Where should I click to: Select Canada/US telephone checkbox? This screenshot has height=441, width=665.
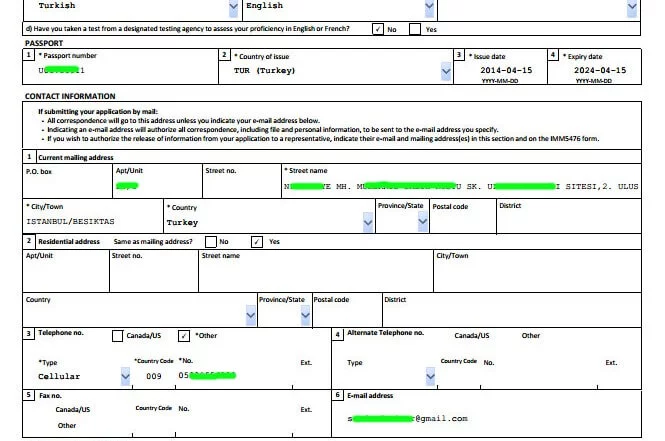[x=117, y=336]
